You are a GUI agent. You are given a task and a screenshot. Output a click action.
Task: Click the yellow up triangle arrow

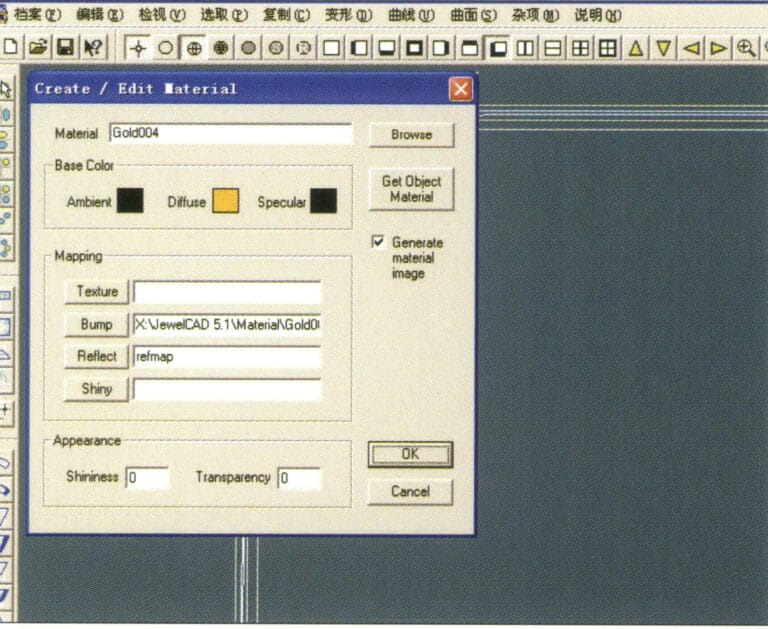[x=636, y=48]
